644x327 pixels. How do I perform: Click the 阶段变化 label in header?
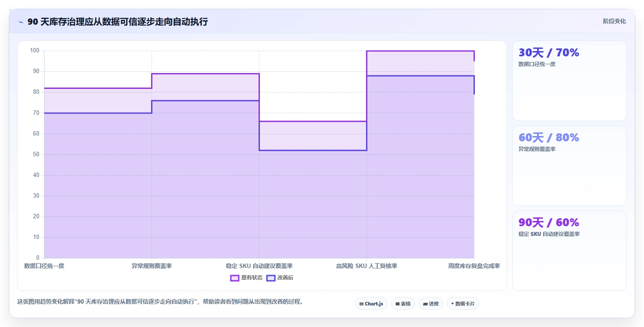[614, 21]
